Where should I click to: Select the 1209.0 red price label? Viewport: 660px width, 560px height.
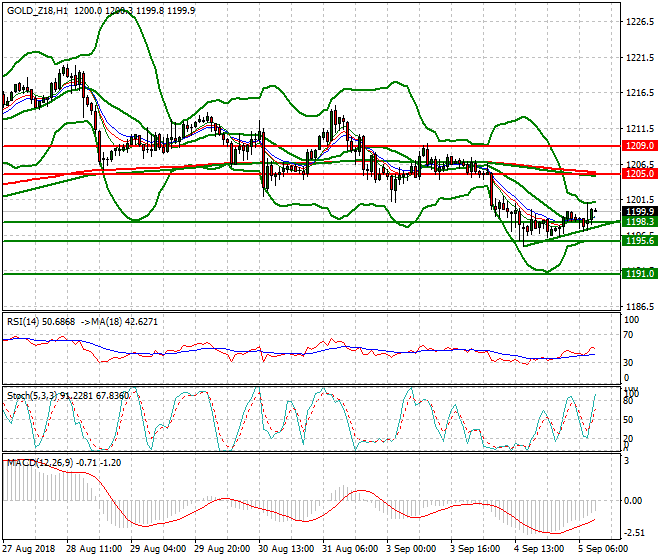point(639,146)
